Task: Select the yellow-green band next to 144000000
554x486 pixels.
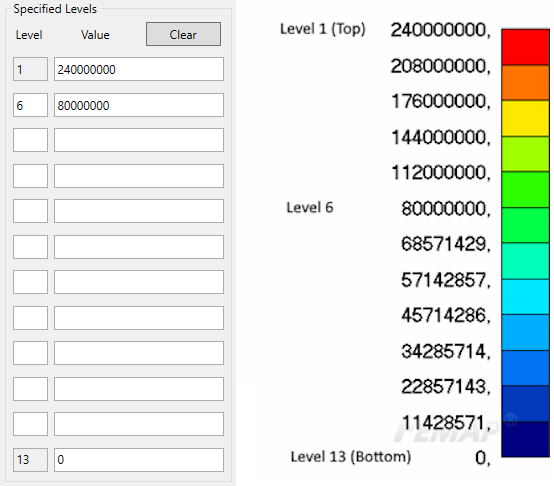Action: [x=525, y=154]
